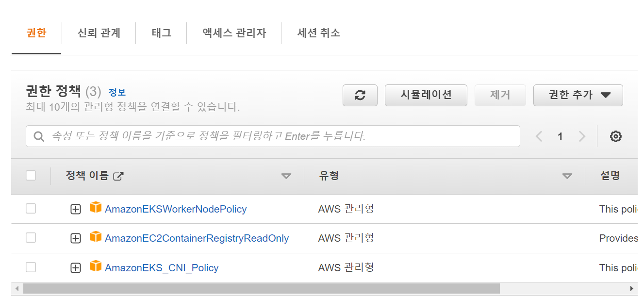The width and height of the screenshot is (644, 297).
Task: Open the 권한 추가 dropdown
Action: tap(578, 95)
